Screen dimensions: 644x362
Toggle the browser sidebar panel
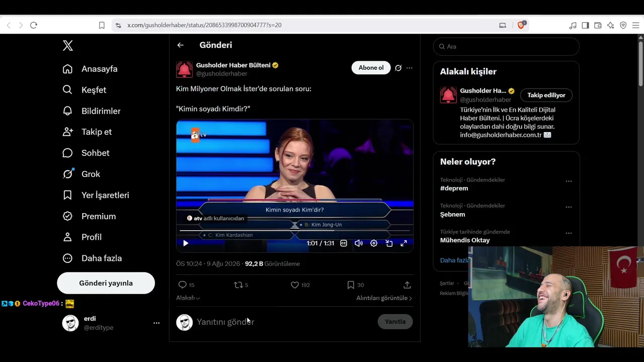click(x=585, y=25)
